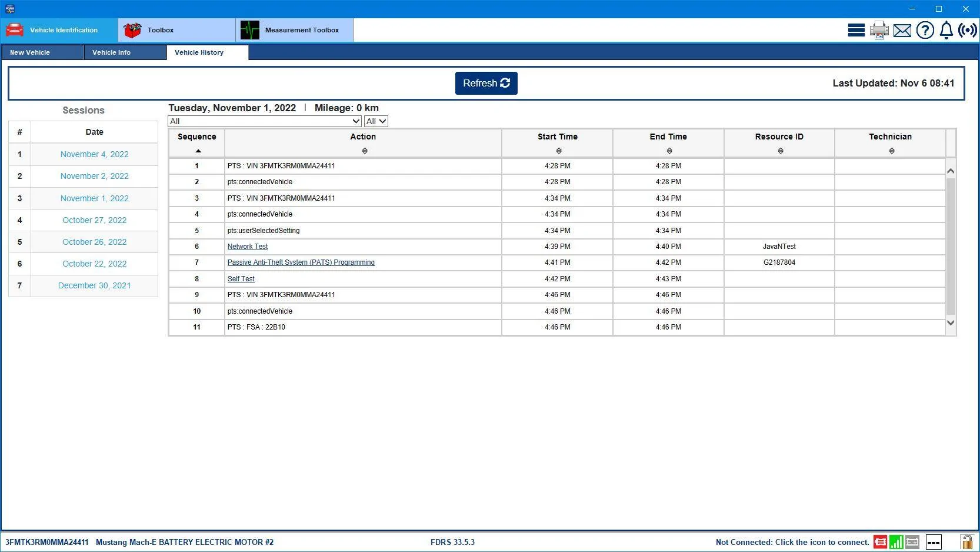The height and width of the screenshot is (552, 980).
Task: Expand the wide All filter dropdown
Action: [265, 121]
